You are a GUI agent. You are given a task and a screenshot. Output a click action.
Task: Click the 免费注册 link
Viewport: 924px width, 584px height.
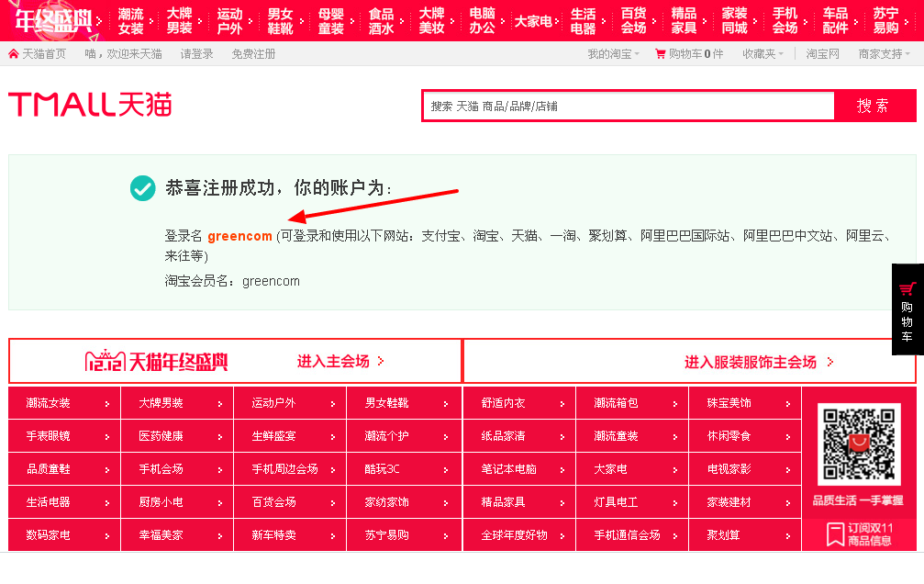coord(253,54)
